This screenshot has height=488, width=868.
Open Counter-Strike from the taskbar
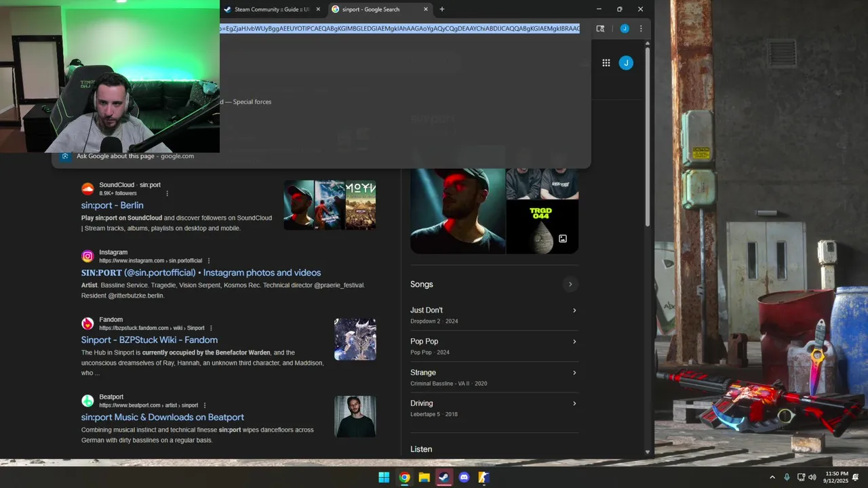click(484, 477)
